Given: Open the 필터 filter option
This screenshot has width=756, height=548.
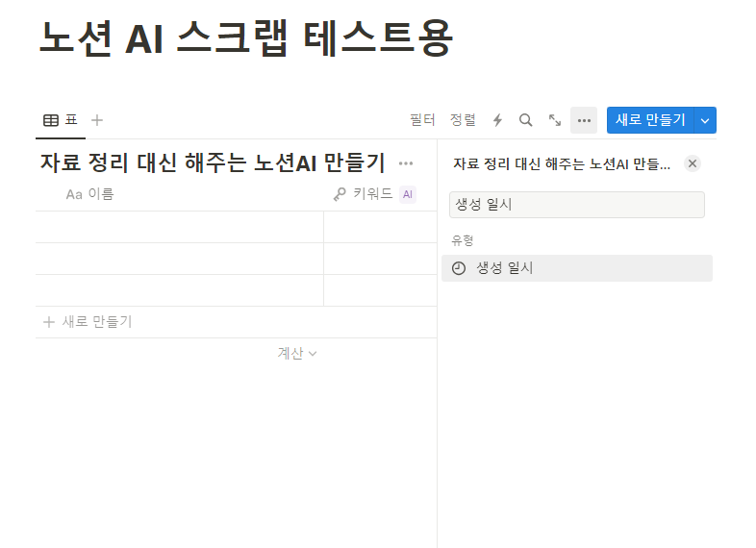Looking at the screenshot, I should point(422,120).
